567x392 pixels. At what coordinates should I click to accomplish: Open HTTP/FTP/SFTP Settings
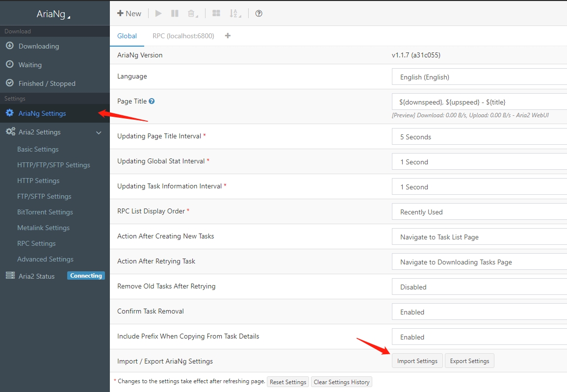click(53, 165)
